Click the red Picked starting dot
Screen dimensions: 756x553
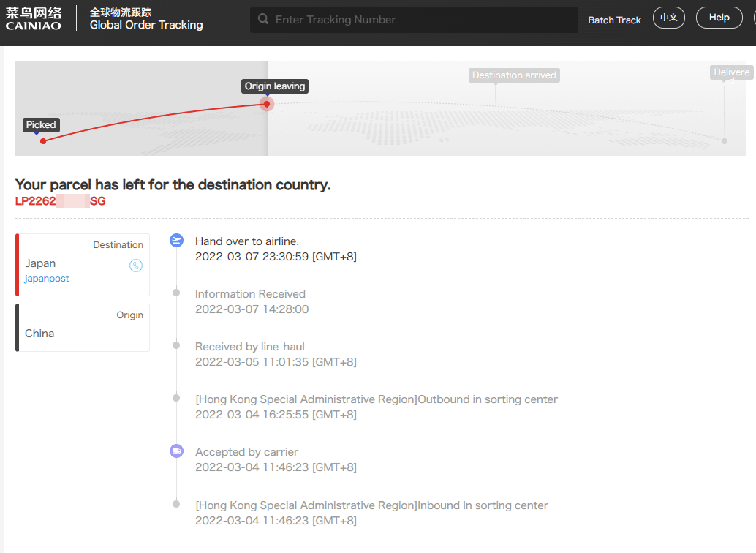pos(43,140)
